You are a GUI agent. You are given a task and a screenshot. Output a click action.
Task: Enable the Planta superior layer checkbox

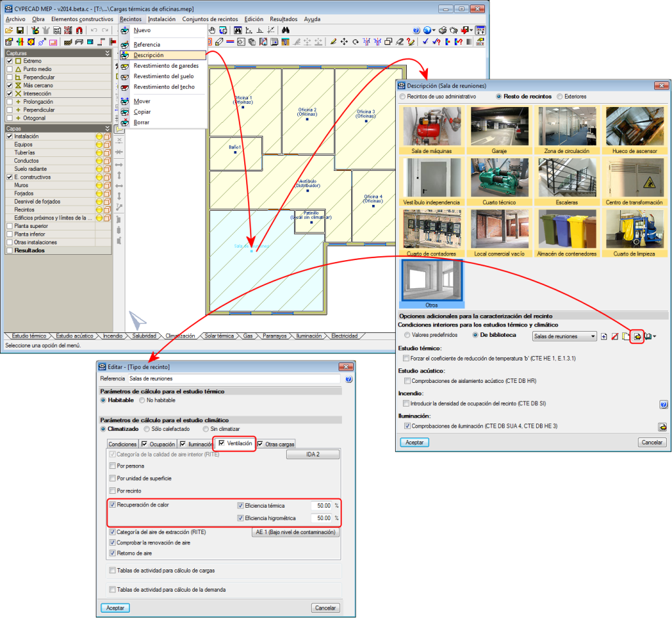tap(9, 226)
